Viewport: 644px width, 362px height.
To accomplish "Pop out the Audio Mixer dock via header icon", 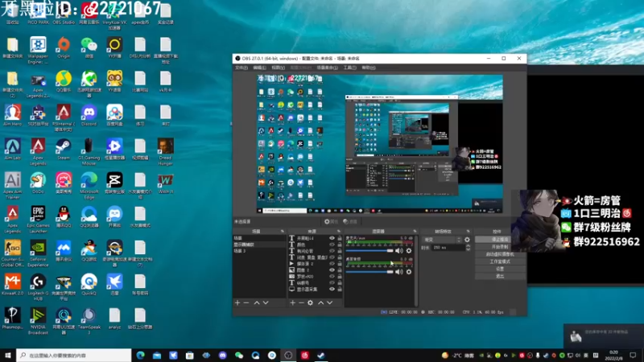I will pos(415,232).
